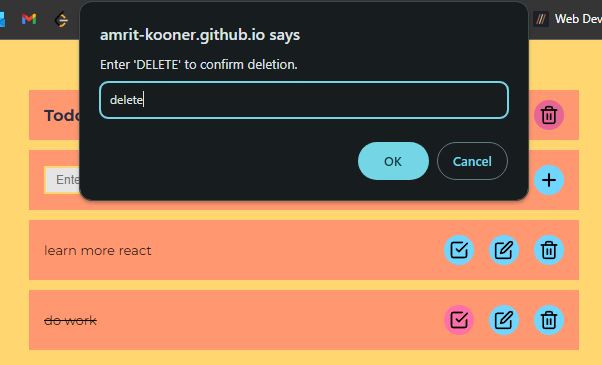The width and height of the screenshot is (602, 365).
Task: Delete the 'do work' todo
Action: point(549,320)
